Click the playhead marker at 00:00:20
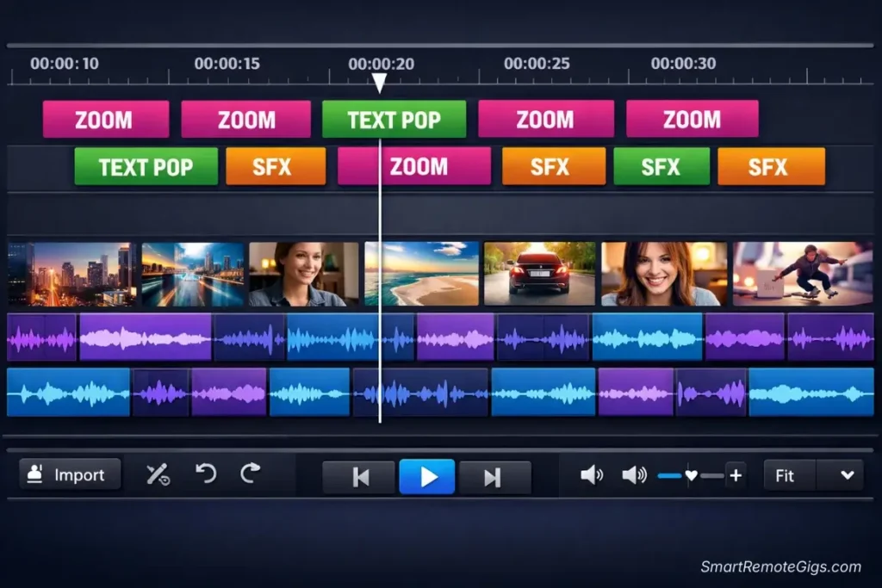Image resolution: width=882 pixels, height=588 pixels. tap(380, 82)
